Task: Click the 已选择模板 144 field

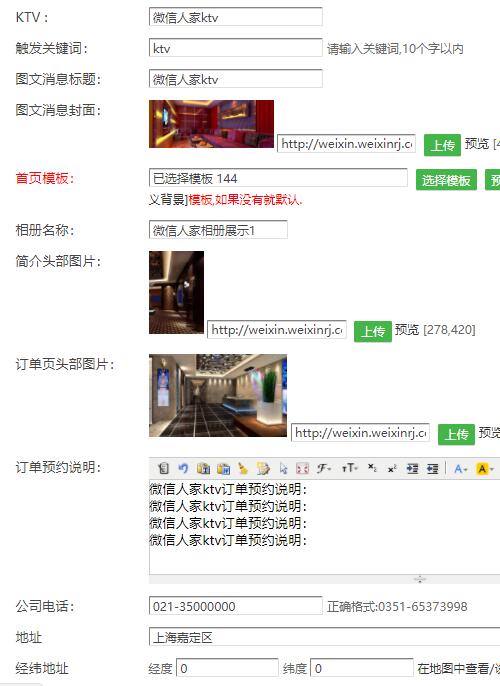Action: click(278, 178)
